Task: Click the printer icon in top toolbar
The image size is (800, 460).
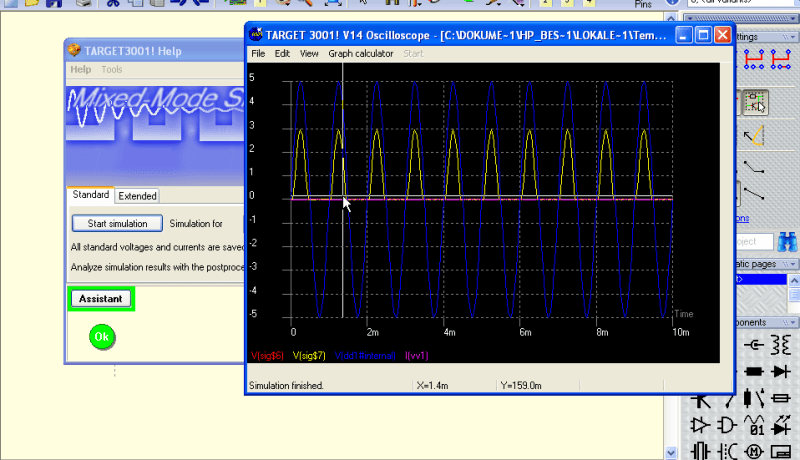Action: [x=86, y=3]
